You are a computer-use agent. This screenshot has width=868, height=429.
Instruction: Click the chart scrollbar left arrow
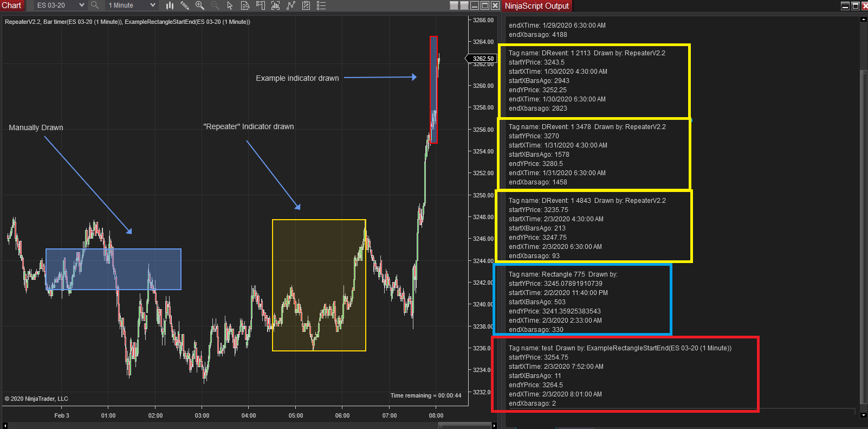(5, 426)
